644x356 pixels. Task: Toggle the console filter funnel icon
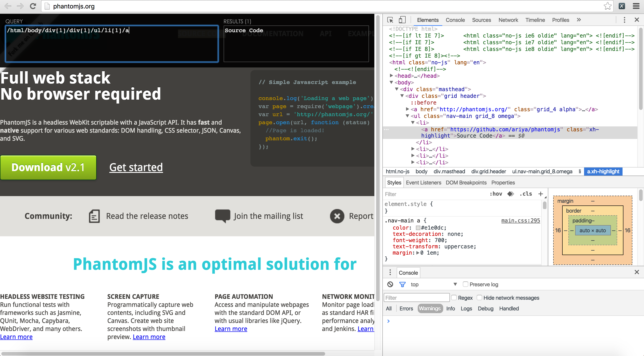(402, 284)
